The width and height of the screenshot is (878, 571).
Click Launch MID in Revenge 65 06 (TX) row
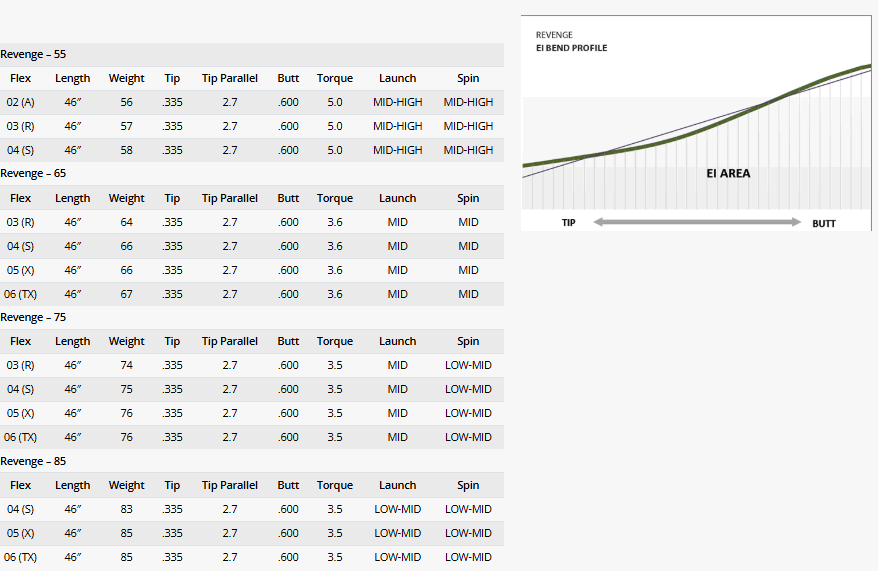(x=398, y=294)
